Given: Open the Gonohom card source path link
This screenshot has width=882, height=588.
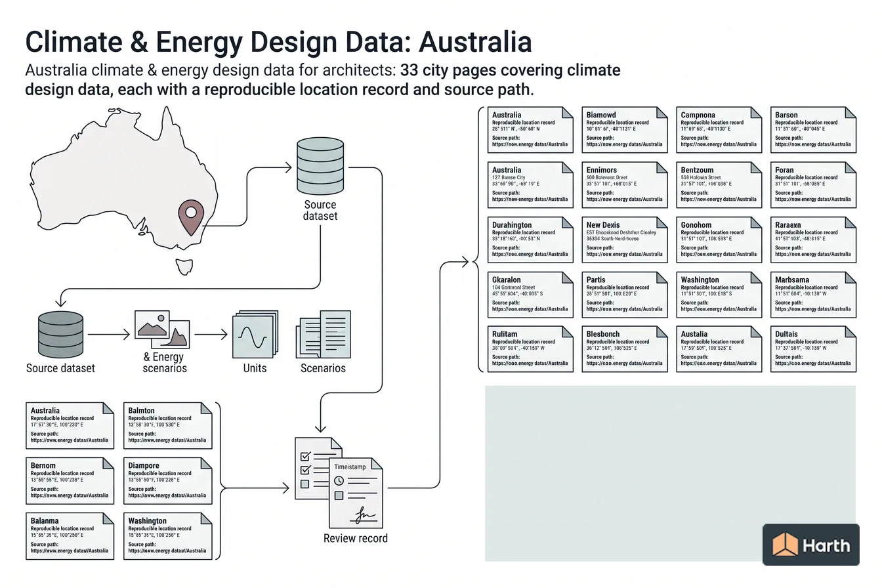Looking at the screenshot, I should (x=719, y=254).
